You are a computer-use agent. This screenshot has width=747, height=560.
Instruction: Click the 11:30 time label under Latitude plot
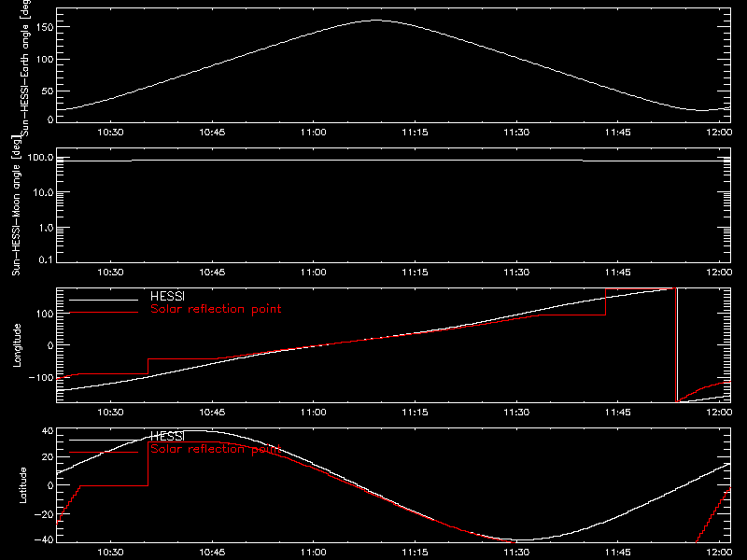516,553
